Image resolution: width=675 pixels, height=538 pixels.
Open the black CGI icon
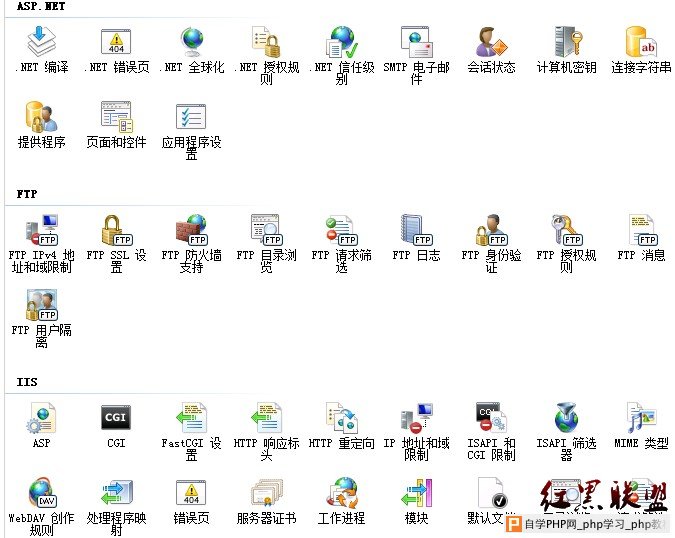tap(116, 417)
